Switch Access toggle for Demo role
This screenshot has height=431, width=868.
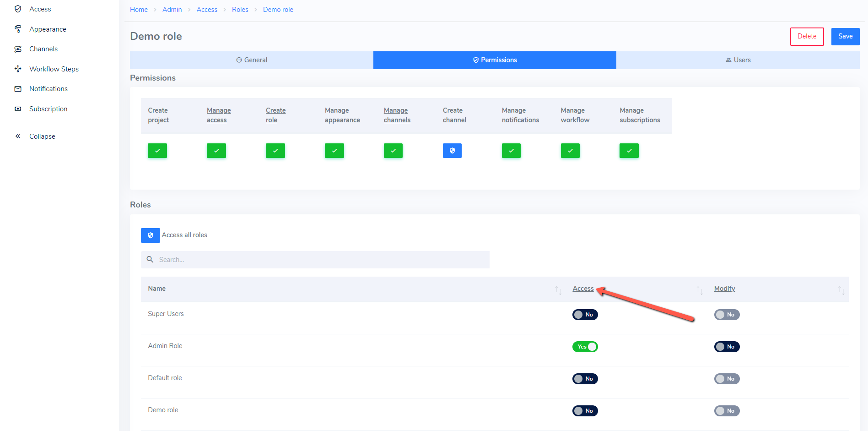point(585,411)
